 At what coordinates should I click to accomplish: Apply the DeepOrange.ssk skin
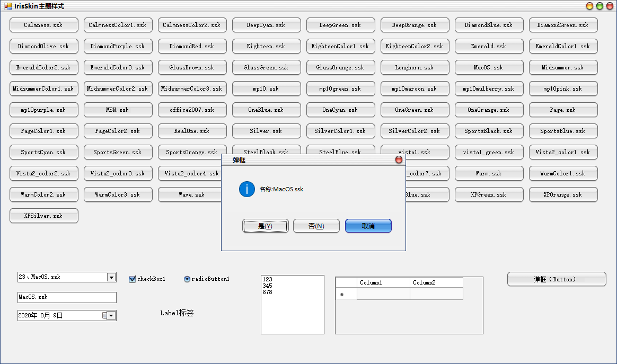tap(415, 25)
